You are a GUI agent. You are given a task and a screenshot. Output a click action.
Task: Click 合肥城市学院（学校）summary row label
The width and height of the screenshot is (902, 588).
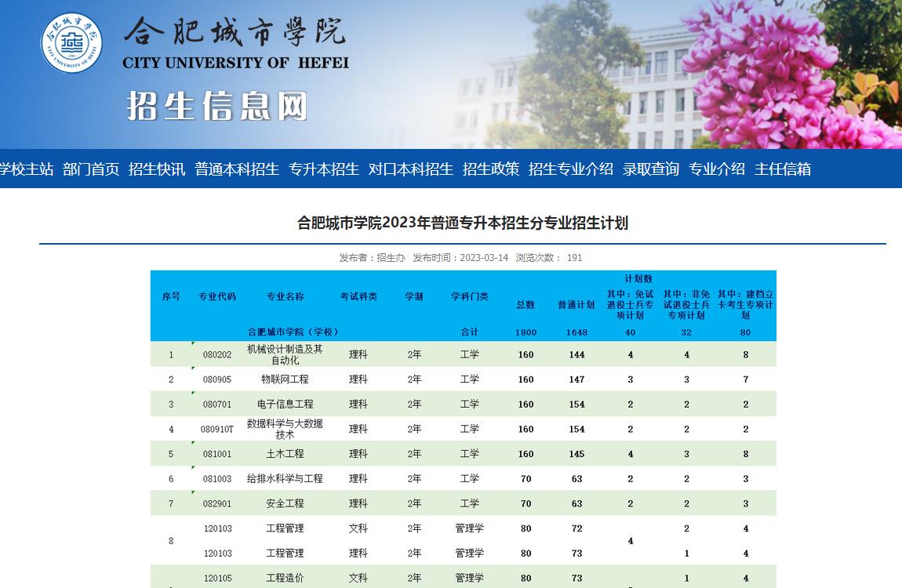293,332
